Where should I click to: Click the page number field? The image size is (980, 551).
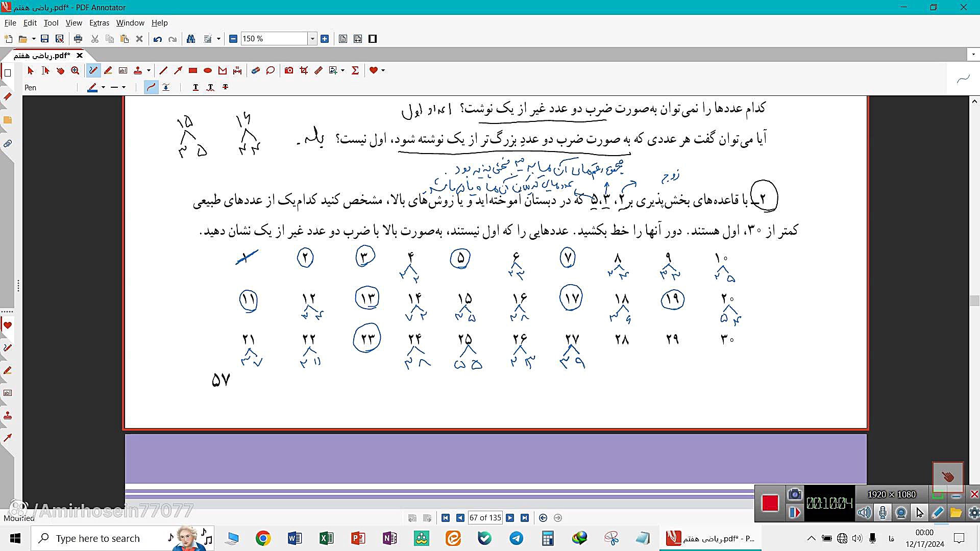pos(485,518)
